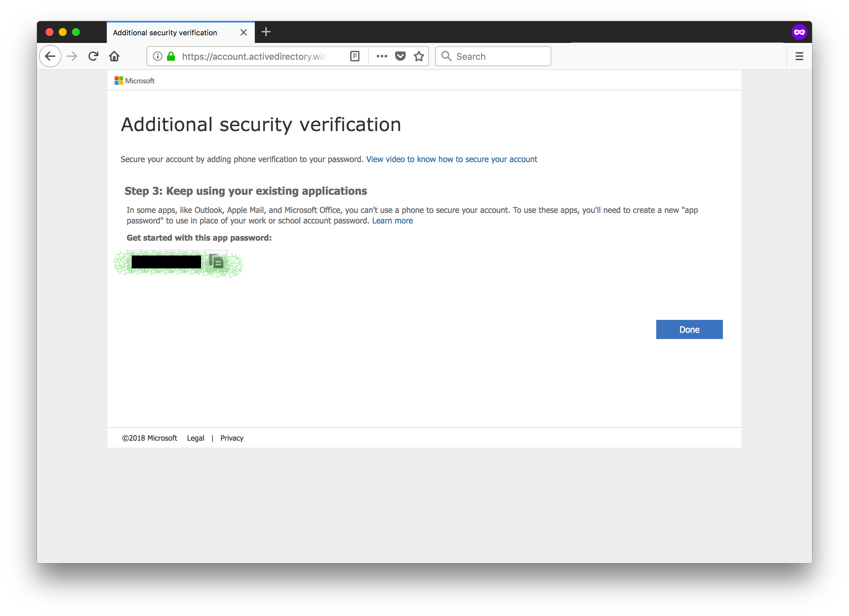
Task: Click the browser home icon
Action: 114,56
